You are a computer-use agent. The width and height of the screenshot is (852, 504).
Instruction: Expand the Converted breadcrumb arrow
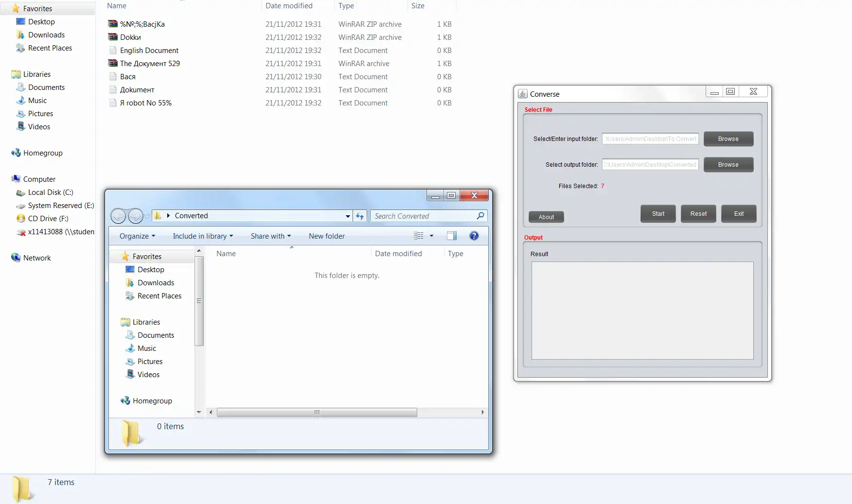pyautogui.click(x=168, y=216)
